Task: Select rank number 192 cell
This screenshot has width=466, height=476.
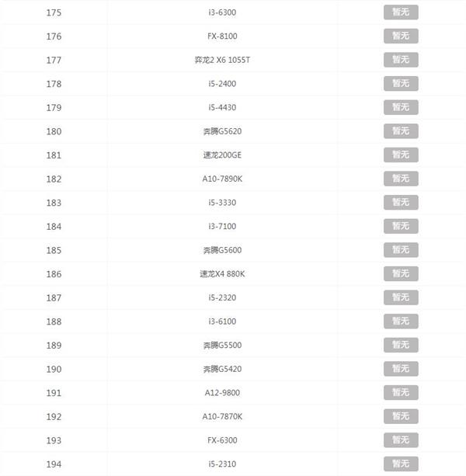Action: point(54,417)
